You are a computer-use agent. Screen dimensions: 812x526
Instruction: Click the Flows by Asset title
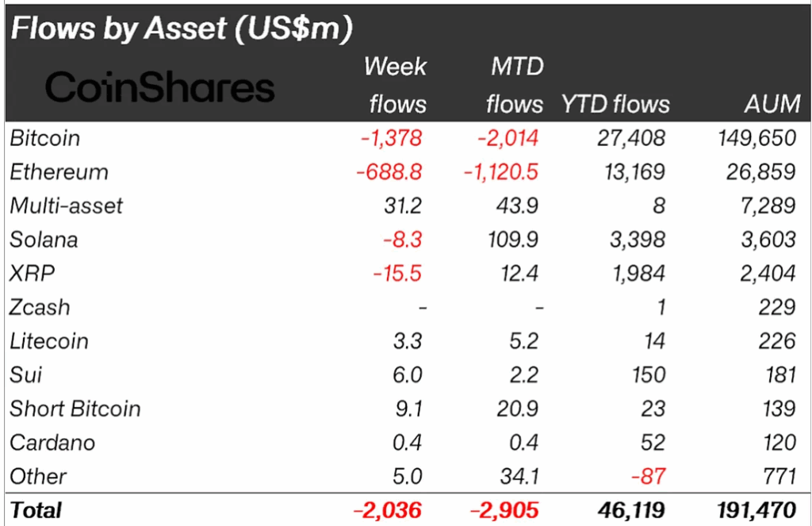(182, 29)
